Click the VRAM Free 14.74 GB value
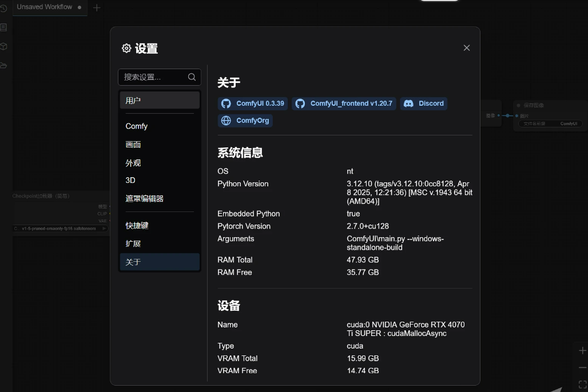Viewport: 588px width, 392px height. point(363,371)
